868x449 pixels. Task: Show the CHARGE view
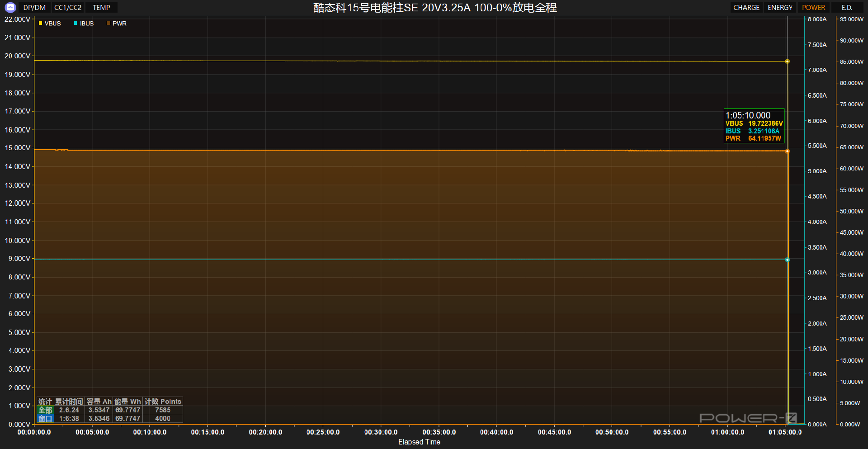[x=746, y=8]
